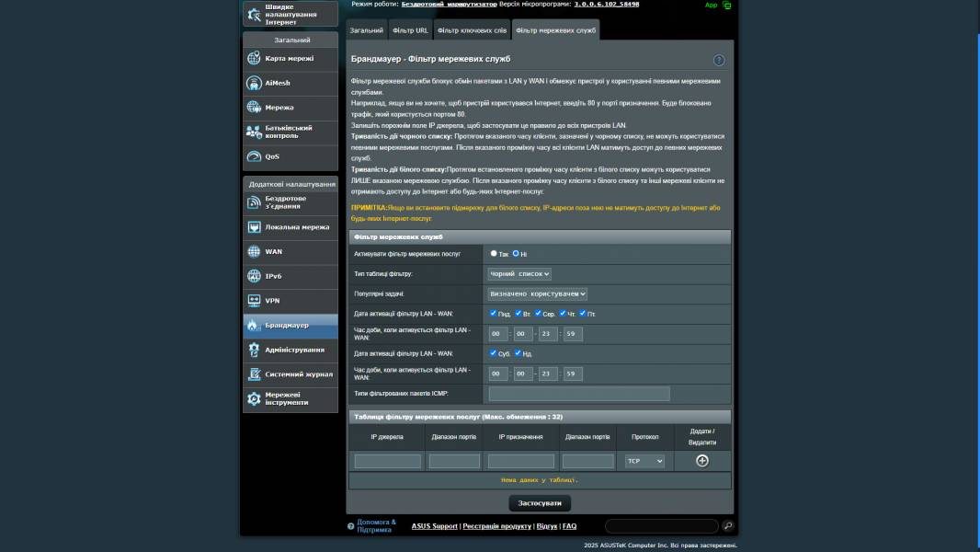Open the TCP protocol dropdown

[644, 461]
